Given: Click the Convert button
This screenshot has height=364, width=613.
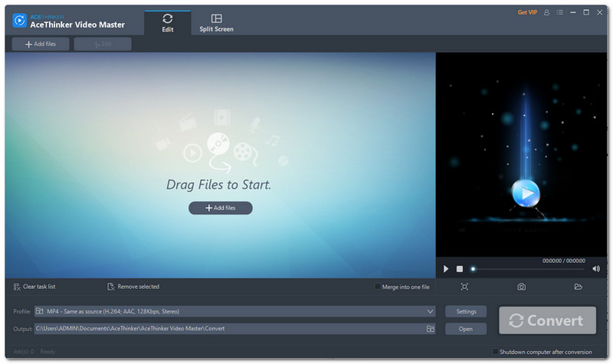Looking at the screenshot, I should [547, 320].
